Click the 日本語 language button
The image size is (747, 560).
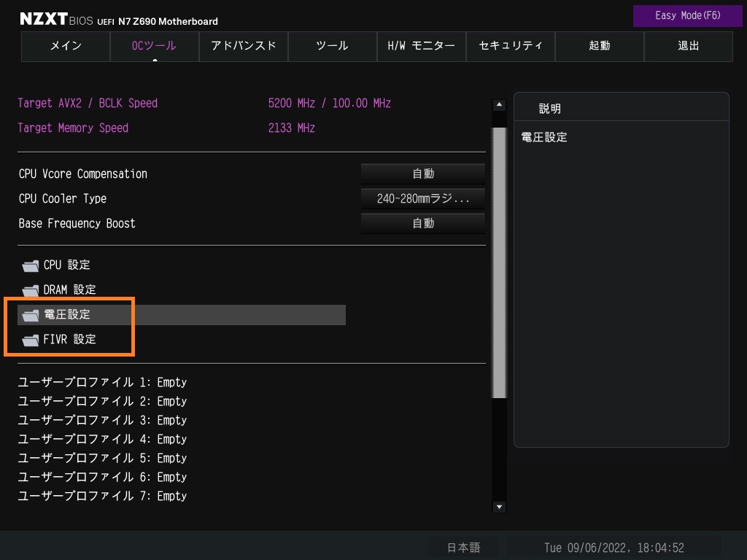click(x=463, y=548)
